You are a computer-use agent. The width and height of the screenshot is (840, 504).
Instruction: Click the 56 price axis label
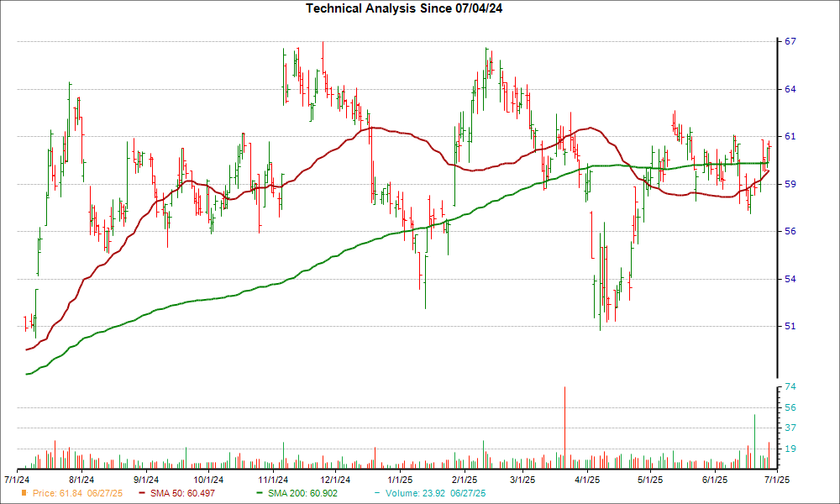point(790,231)
